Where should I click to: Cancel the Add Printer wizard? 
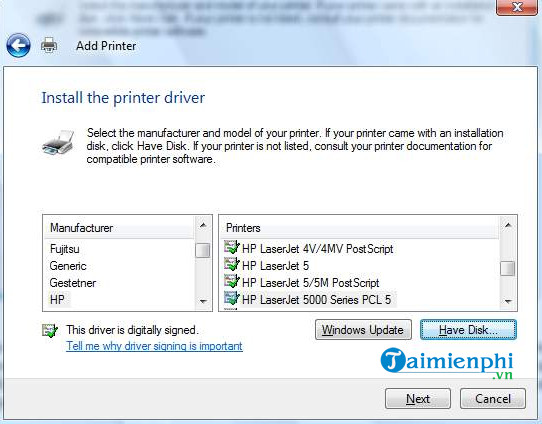click(493, 399)
